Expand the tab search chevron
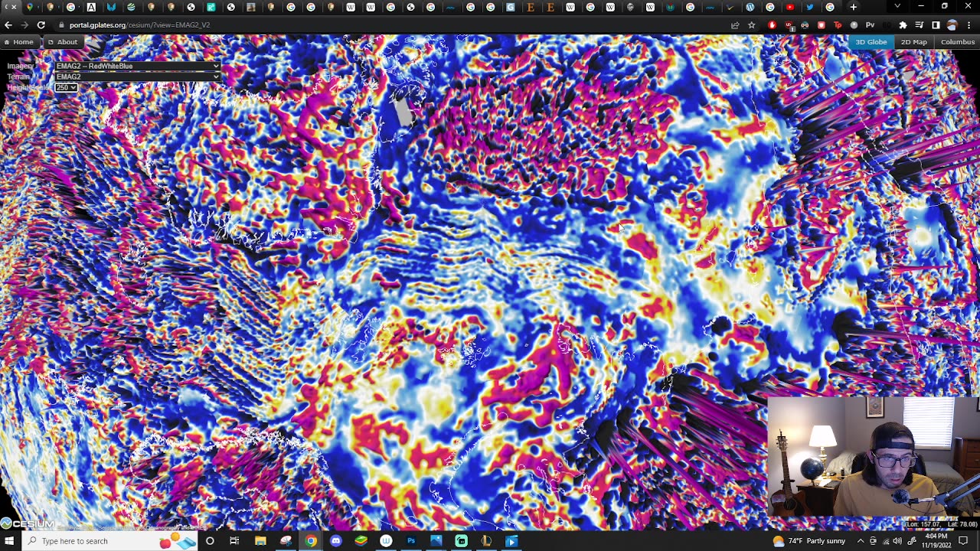980x551 pixels. pyautogui.click(x=897, y=6)
